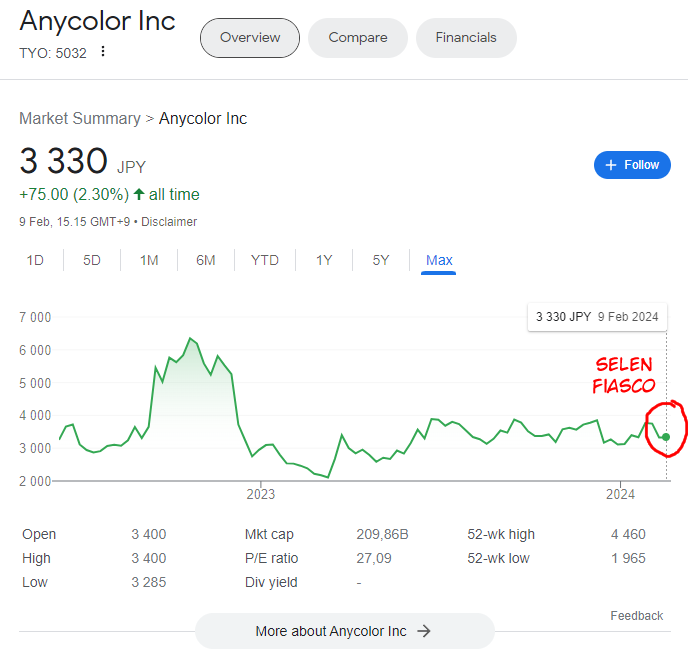Send feedback via Feedback link
Screen dimensions: 688x663
[637, 616]
